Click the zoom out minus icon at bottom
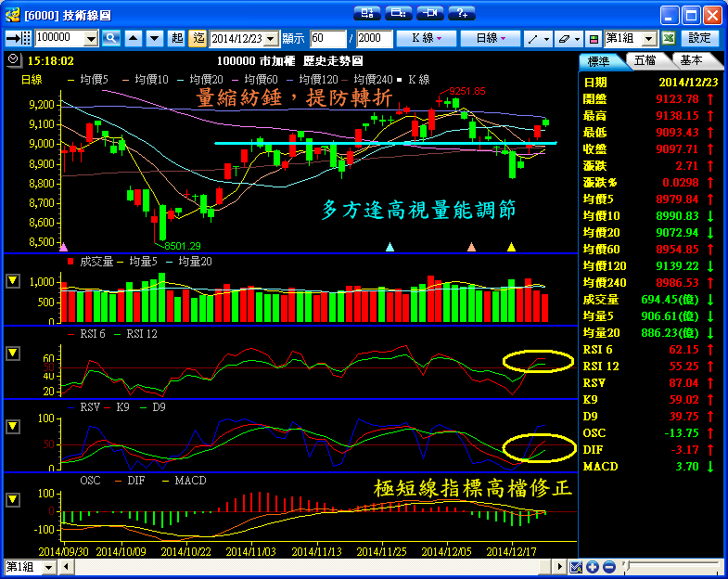The height and width of the screenshot is (579, 728). (608, 567)
